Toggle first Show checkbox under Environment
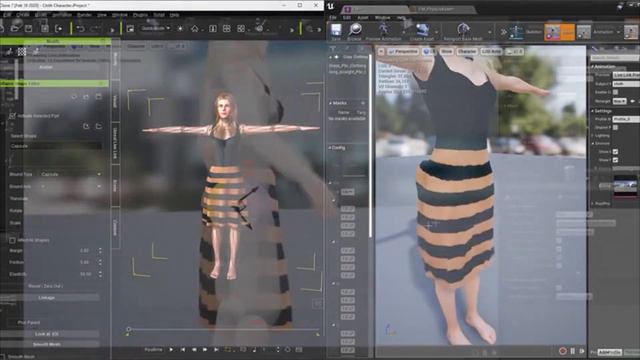 615,151
